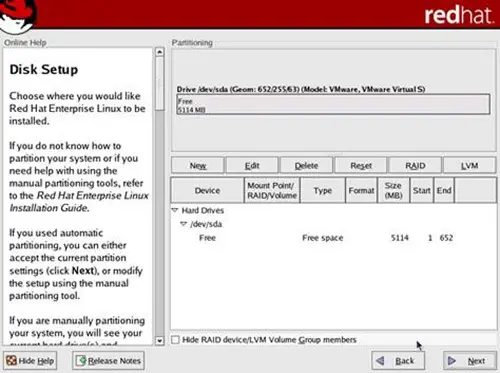The height and width of the screenshot is (373, 500).
Task: Collapse the Hard Drives tree node
Action: [x=175, y=210]
